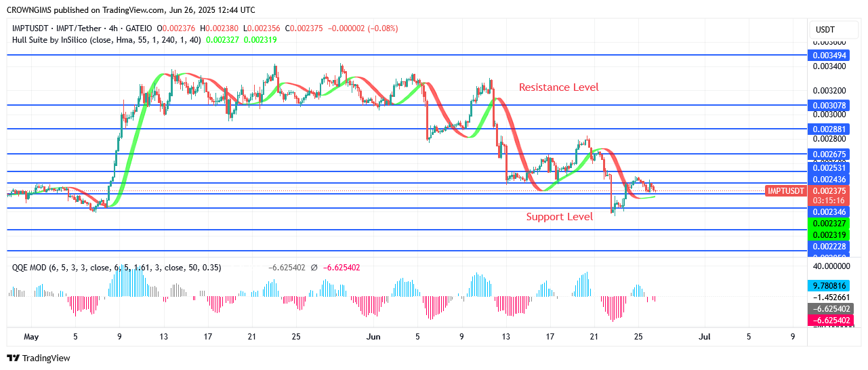
Task: Select the Resistance Level annotation text
Action: tap(559, 87)
